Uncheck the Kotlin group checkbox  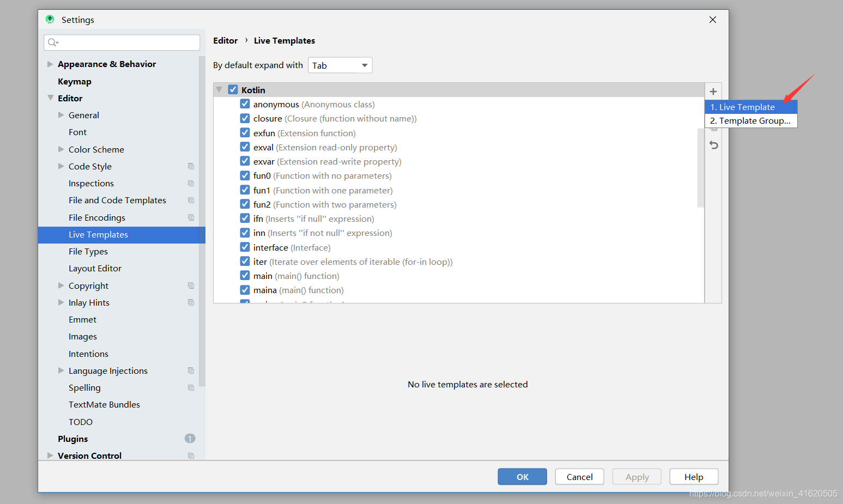233,89
